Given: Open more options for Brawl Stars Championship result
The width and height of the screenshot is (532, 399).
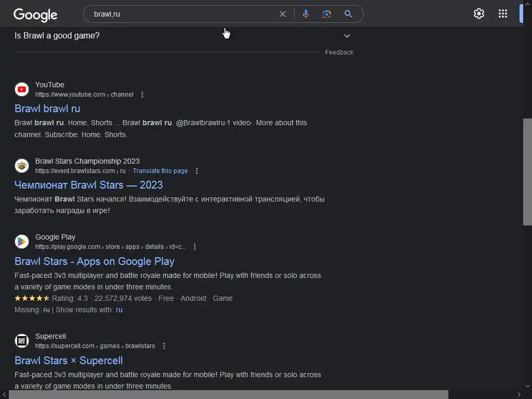Looking at the screenshot, I should 197,171.
